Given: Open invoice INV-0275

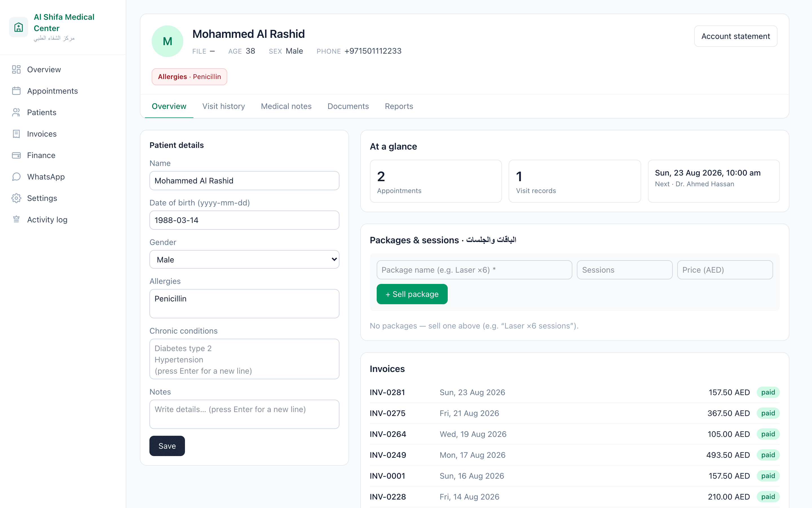Looking at the screenshot, I should click(574, 413).
